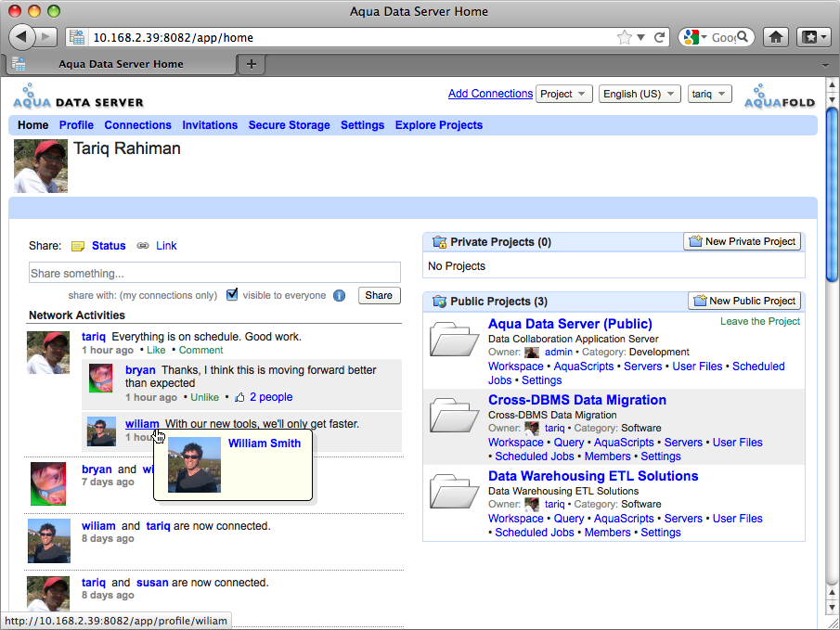This screenshot has height=630, width=840.
Task: Click the Data Warehousing ETL folder icon
Action: (454, 491)
